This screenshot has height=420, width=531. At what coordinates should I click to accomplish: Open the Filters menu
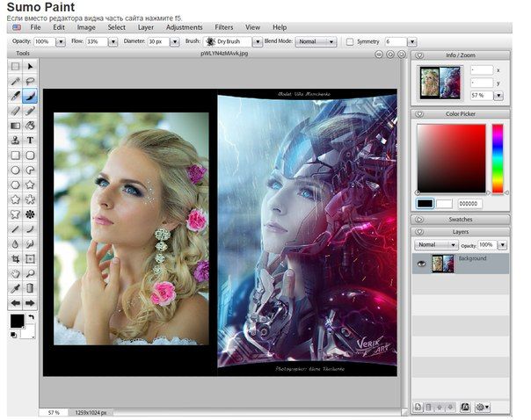point(224,27)
